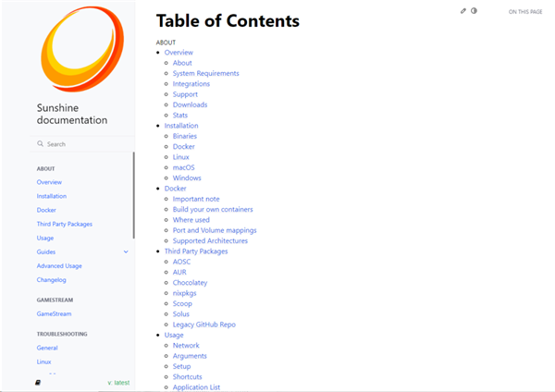Click the Read the Docs book icon
This screenshot has height=392, width=555.
pos(38,382)
